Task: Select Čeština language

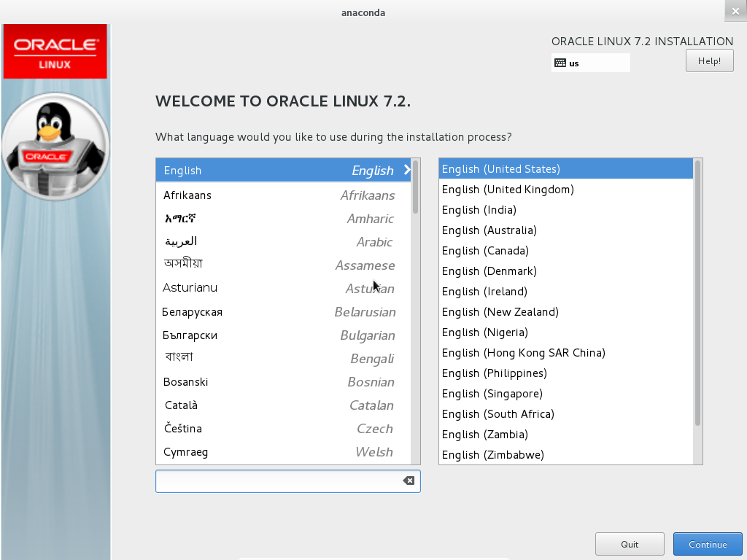Action: click(x=284, y=429)
